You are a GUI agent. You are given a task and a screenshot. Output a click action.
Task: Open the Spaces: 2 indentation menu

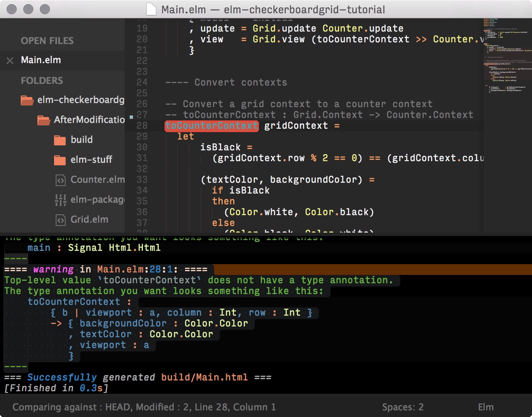[x=403, y=407]
